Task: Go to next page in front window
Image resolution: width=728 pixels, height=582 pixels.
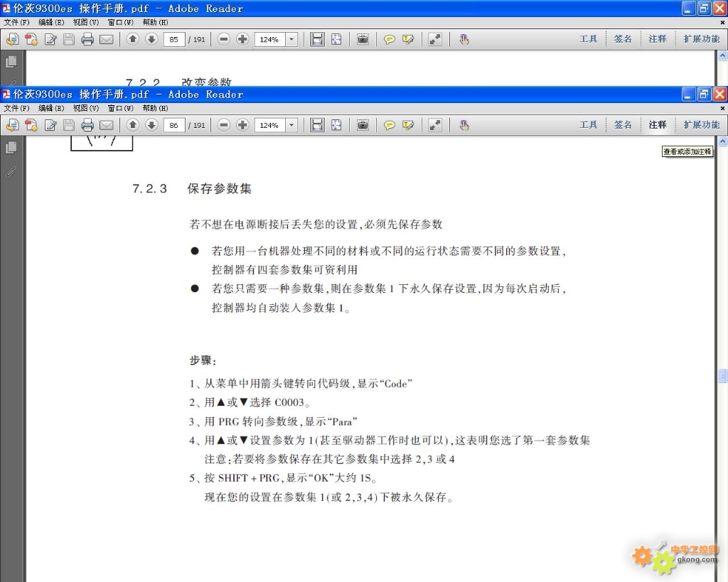Action: 151,125
